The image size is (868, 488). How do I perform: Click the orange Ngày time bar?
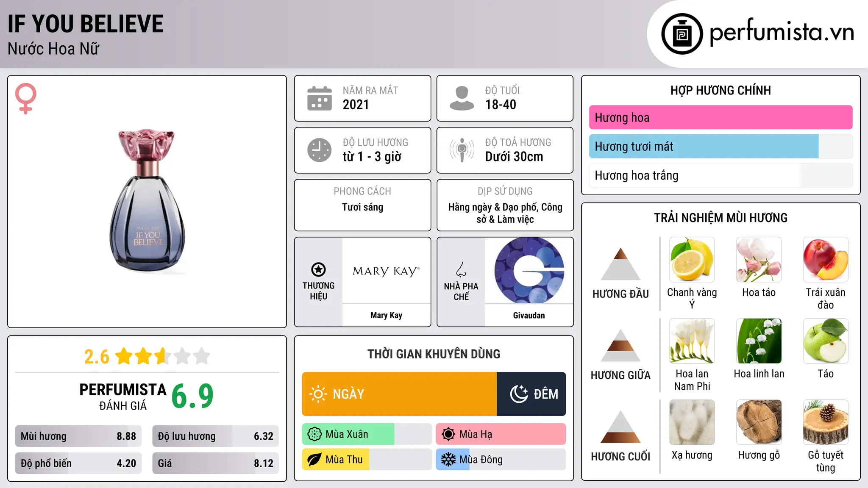point(399,394)
